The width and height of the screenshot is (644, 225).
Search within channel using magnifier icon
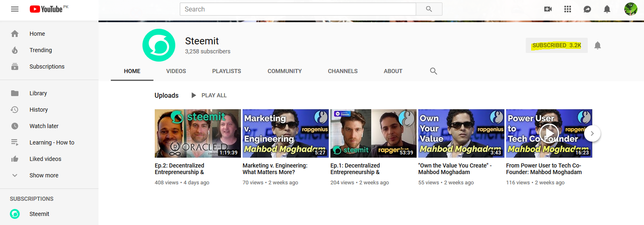pyautogui.click(x=433, y=71)
